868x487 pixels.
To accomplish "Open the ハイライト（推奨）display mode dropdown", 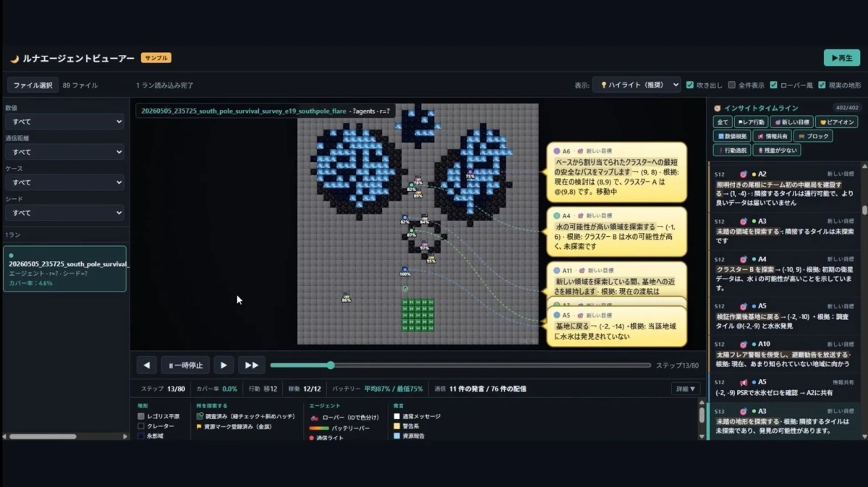I will [x=637, y=85].
